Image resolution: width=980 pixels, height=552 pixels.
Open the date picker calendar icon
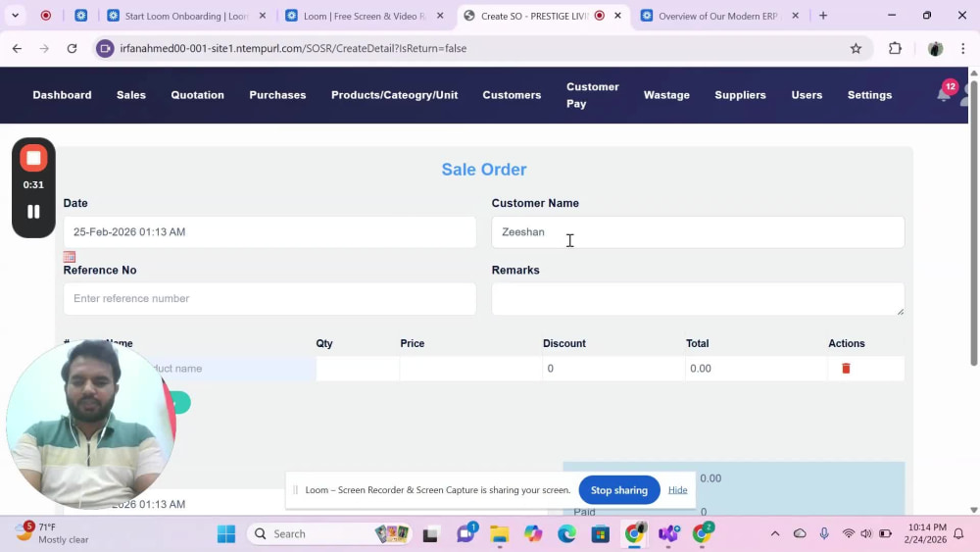(x=70, y=257)
